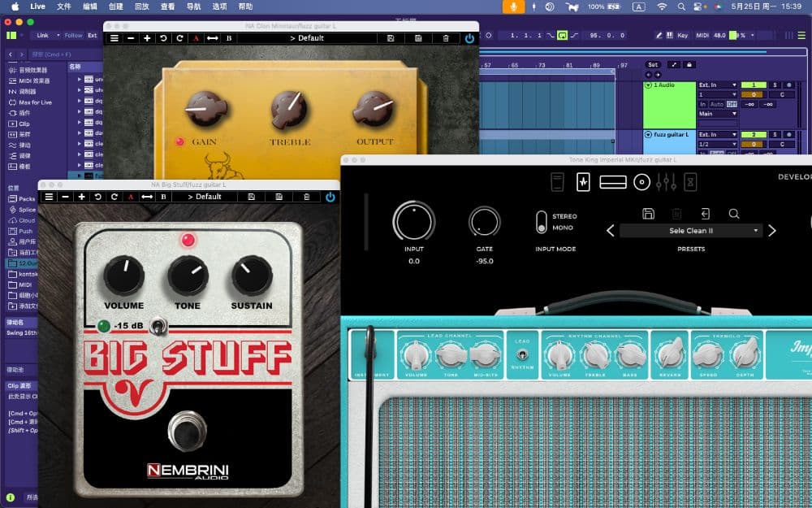The height and width of the screenshot is (508, 812).
Task: Open the 文件 menu in the menu bar
Action: (x=63, y=7)
